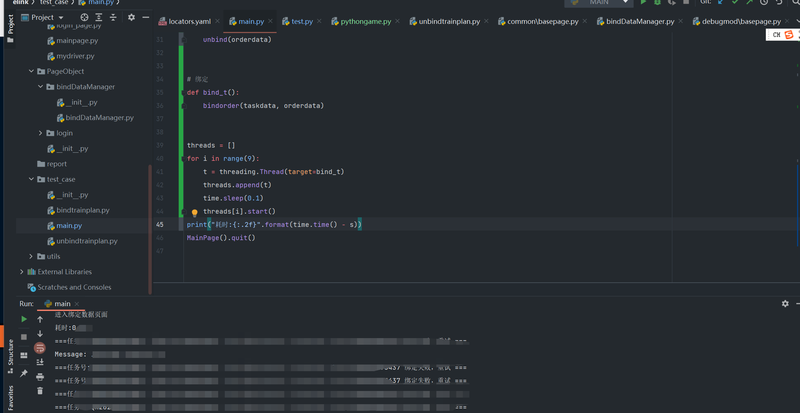The image size is (800, 413).
Task: Click Collapse All in Project panel
Action: coord(113,17)
